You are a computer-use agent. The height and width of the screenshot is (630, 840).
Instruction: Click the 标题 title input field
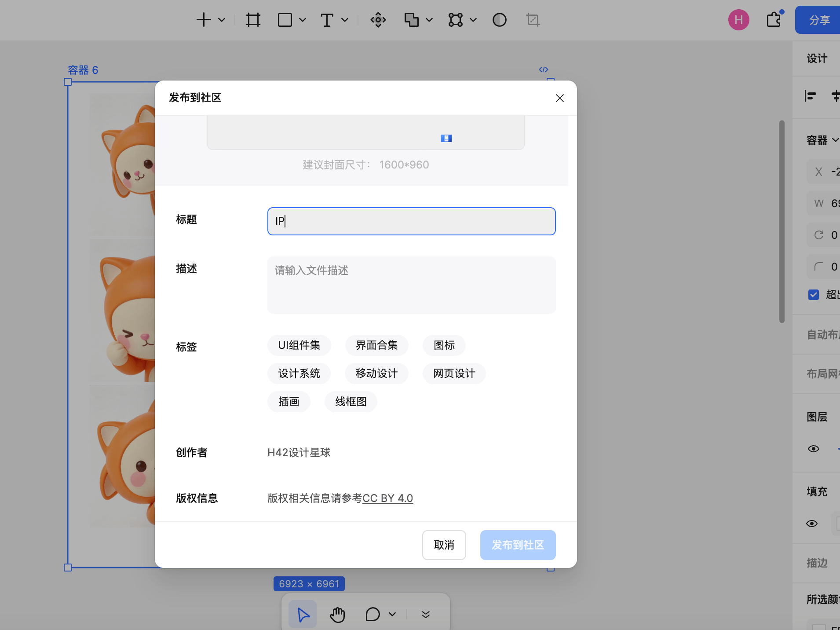(x=410, y=221)
